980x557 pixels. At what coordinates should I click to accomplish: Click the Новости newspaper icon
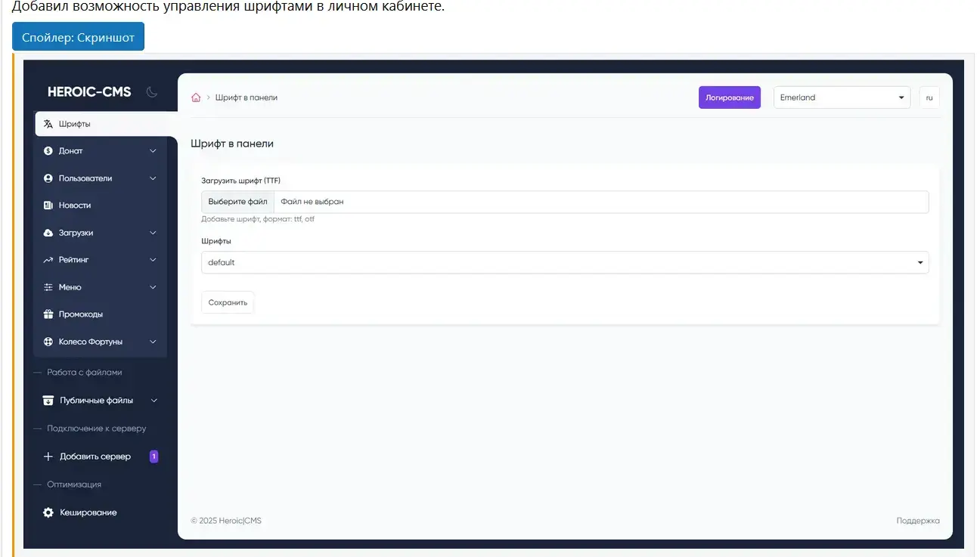pyautogui.click(x=48, y=206)
